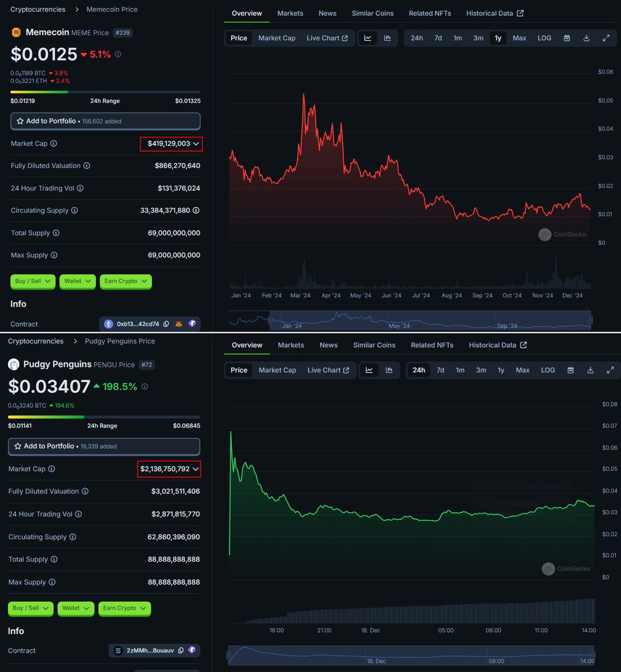The width and height of the screenshot is (621, 672).
Task: Switch Memecoin chart to Market Cap view
Action: point(277,38)
